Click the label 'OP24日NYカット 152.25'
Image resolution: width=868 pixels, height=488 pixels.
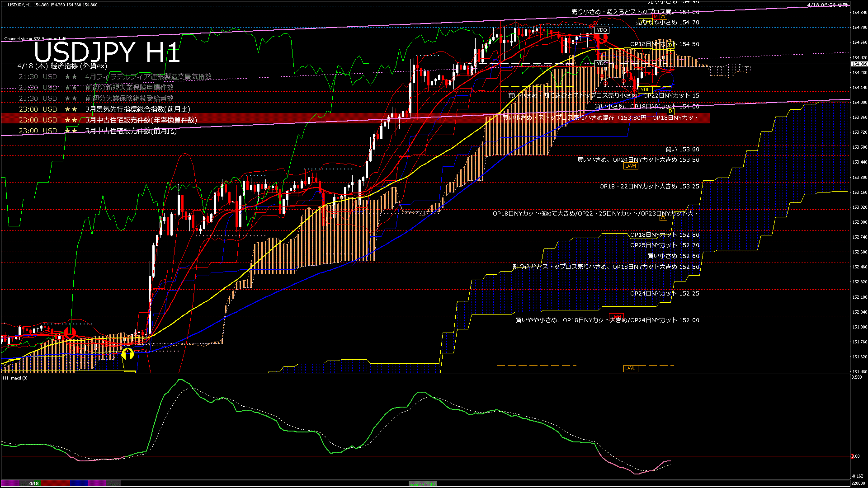(665, 294)
